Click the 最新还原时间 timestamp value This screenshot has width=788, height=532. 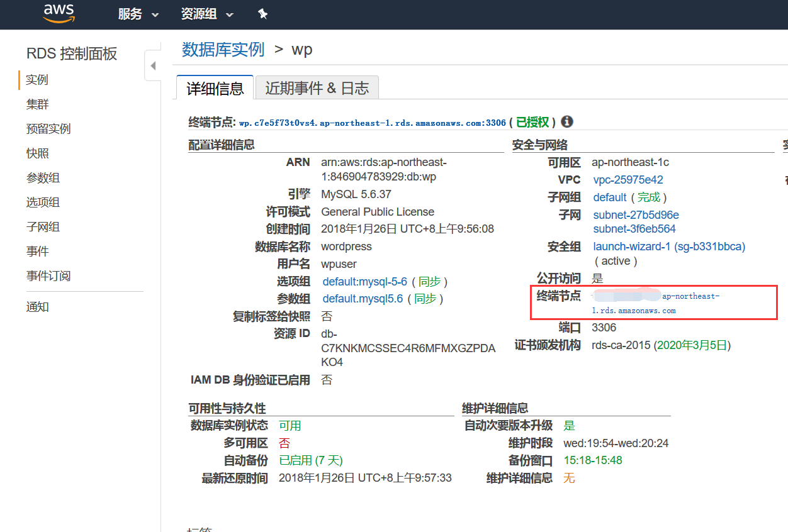pyautogui.click(x=365, y=478)
